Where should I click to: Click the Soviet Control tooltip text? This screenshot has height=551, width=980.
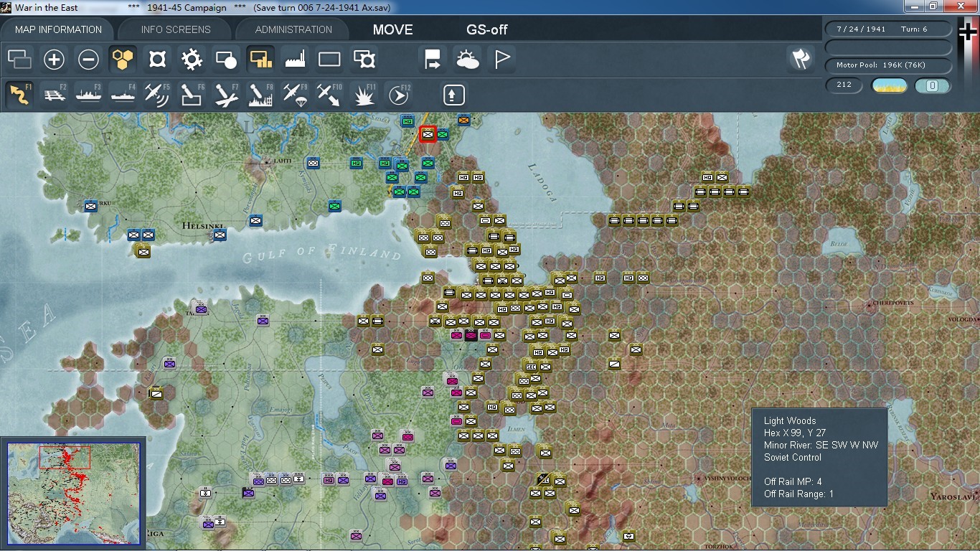793,457
